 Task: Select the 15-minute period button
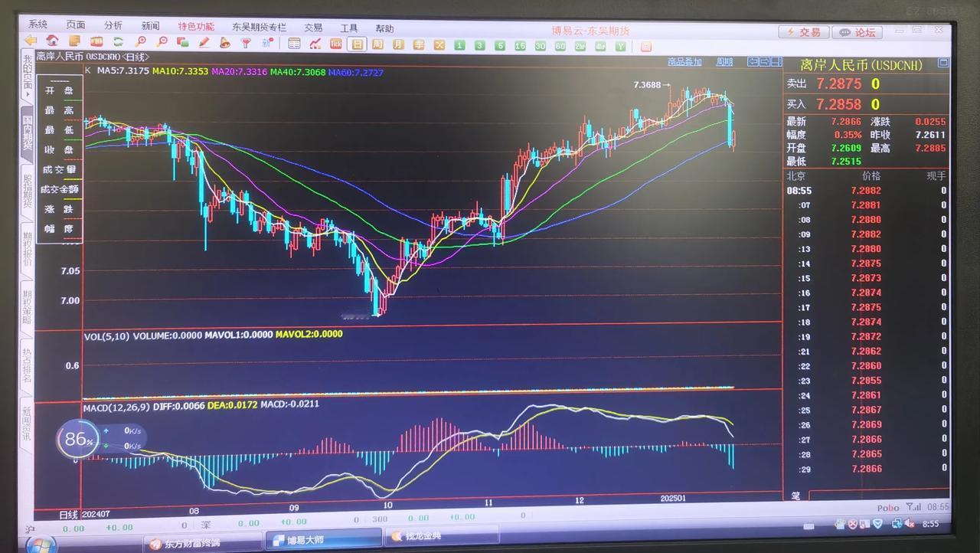[x=520, y=46]
